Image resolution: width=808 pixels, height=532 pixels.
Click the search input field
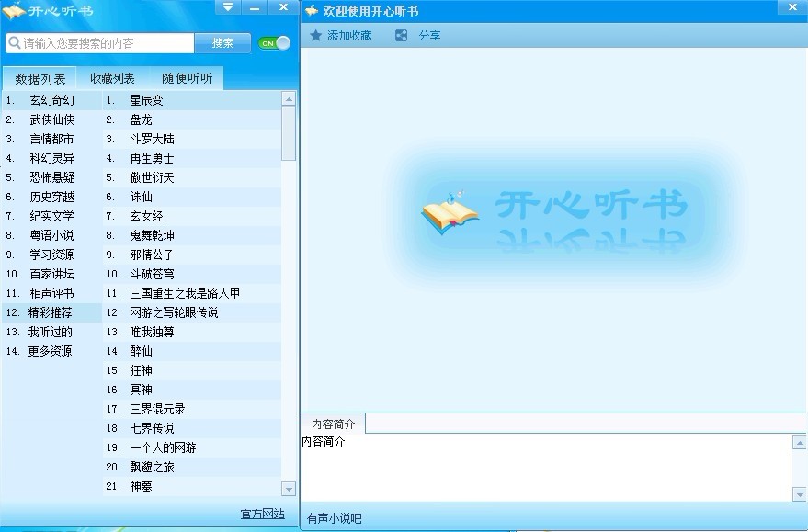pos(100,43)
